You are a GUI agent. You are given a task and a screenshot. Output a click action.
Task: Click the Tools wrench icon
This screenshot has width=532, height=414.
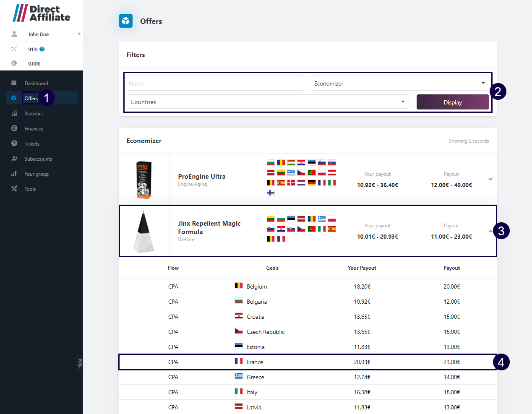[14, 189]
